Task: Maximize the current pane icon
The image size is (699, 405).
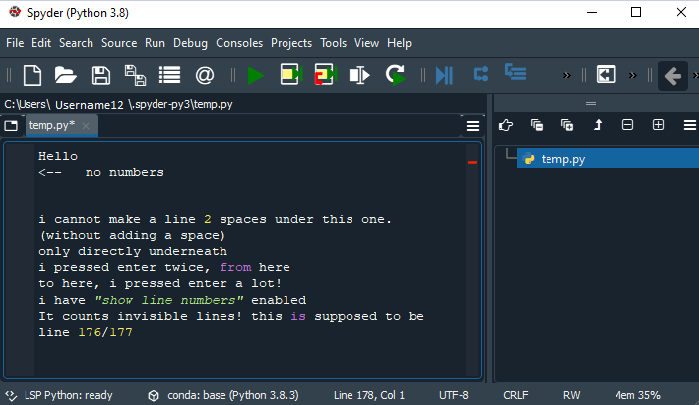Action: coord(606,74)
